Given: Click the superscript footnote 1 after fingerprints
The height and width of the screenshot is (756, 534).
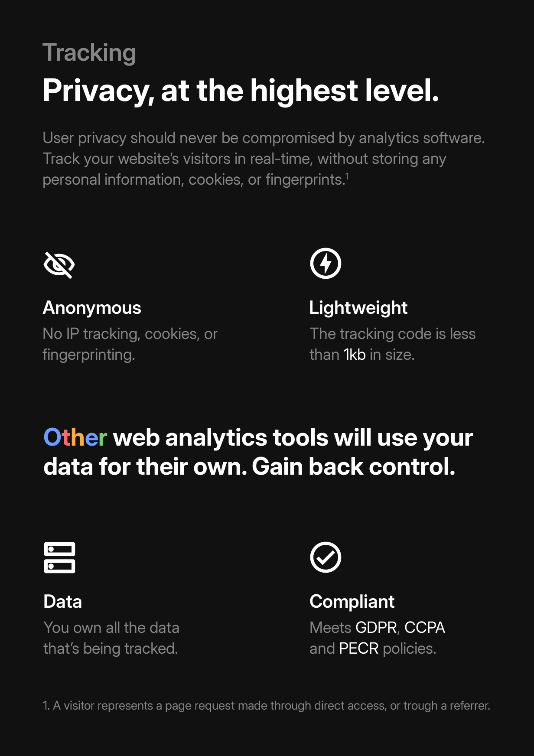Looking at the screenshot, I should 347,176.
